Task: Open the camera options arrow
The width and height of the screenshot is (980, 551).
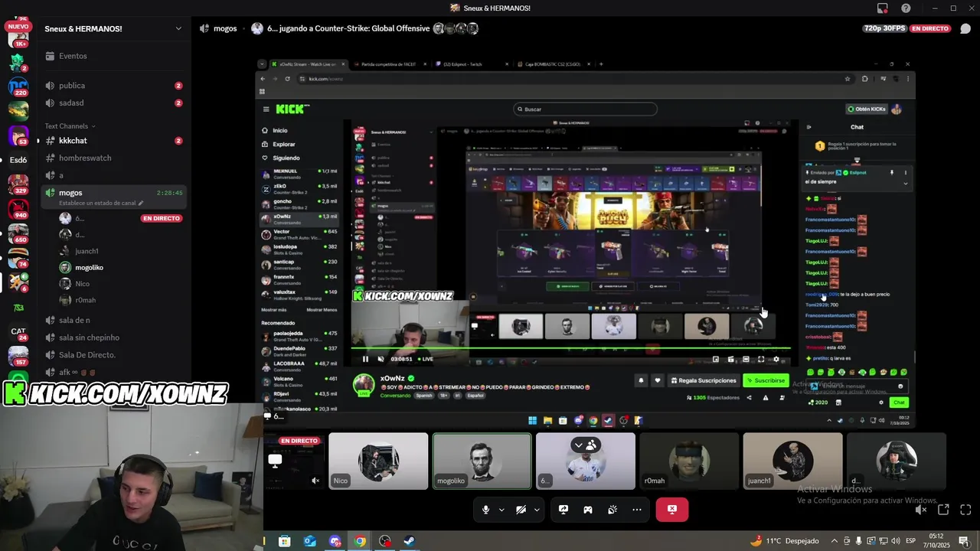Action: point(537,510)
